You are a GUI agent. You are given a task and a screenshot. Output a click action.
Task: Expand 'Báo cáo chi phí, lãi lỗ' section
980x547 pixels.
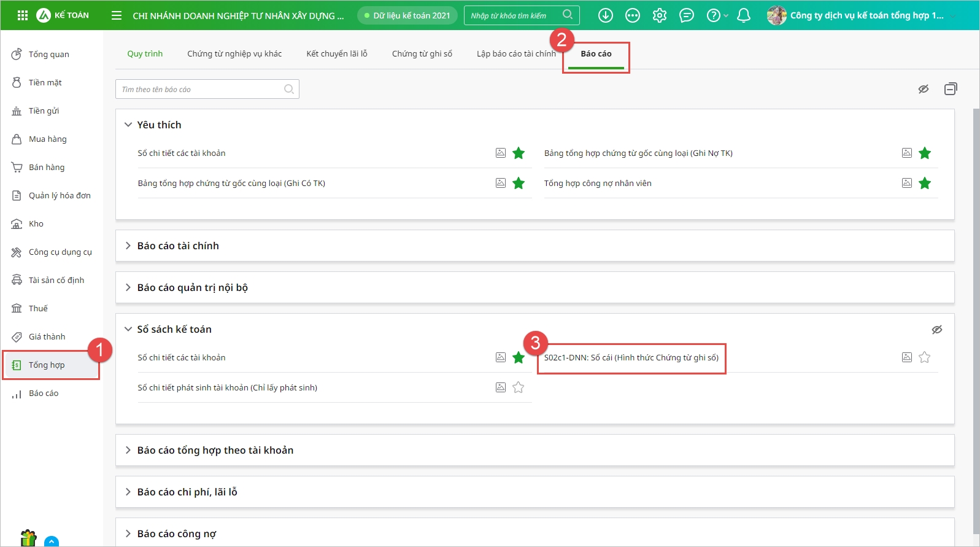(187, 492)
